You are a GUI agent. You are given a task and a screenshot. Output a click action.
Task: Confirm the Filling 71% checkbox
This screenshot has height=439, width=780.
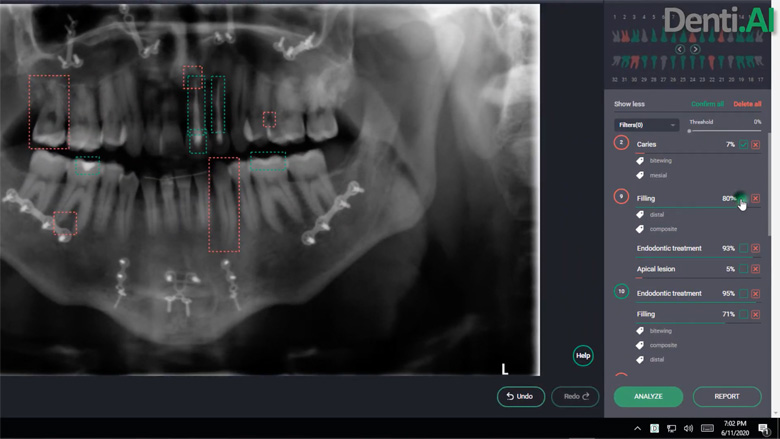(x=743, y=314)
